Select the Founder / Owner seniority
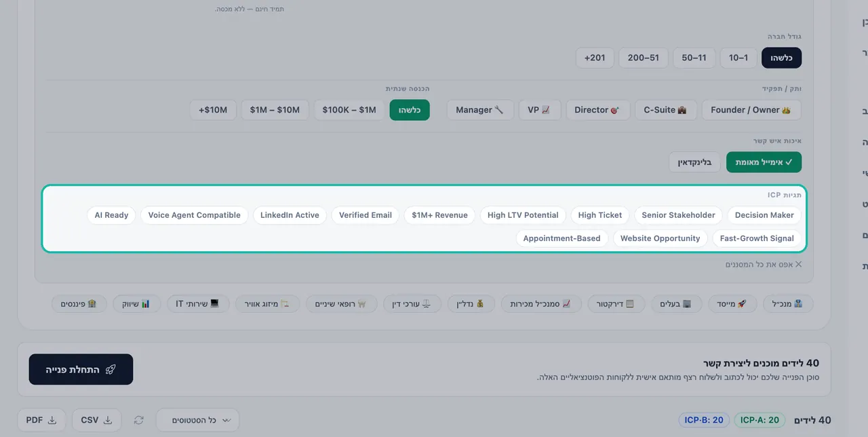The height and width of the screenshot is (437, 868). [x=751, y=110]
